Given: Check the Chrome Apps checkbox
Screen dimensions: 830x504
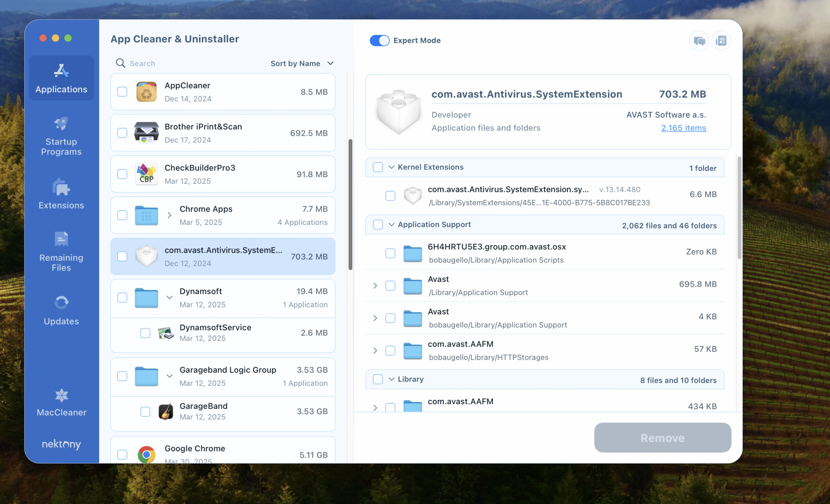Looking at the screenshot, I should (122, 215).
